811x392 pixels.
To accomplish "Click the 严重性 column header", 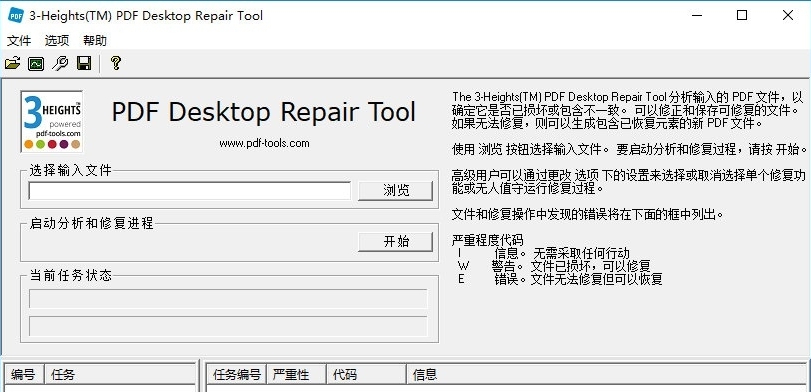I will (x=296, y=375).
